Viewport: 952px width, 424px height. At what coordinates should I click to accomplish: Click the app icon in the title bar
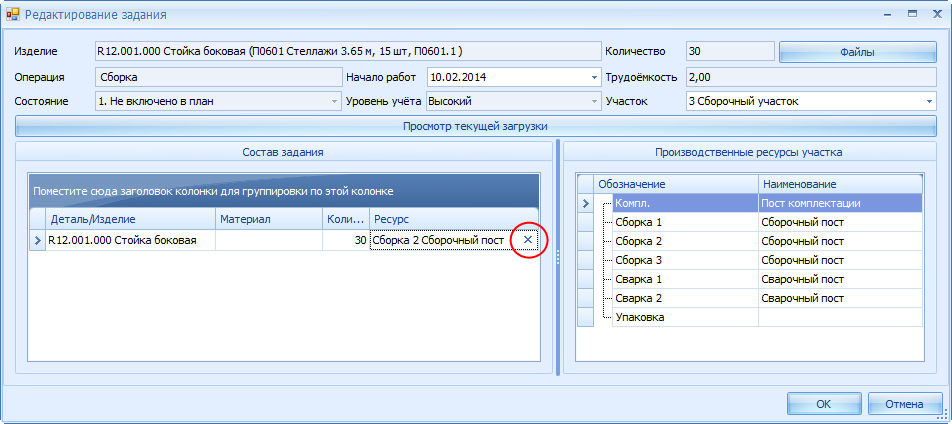pyautogui.click(x=13, y=14)
